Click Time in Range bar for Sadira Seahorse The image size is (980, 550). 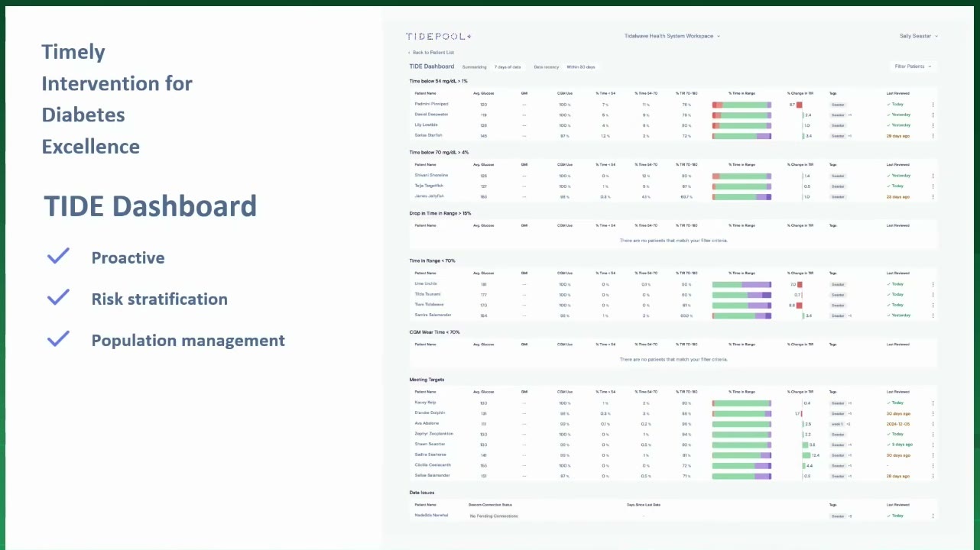pos(741,455)
